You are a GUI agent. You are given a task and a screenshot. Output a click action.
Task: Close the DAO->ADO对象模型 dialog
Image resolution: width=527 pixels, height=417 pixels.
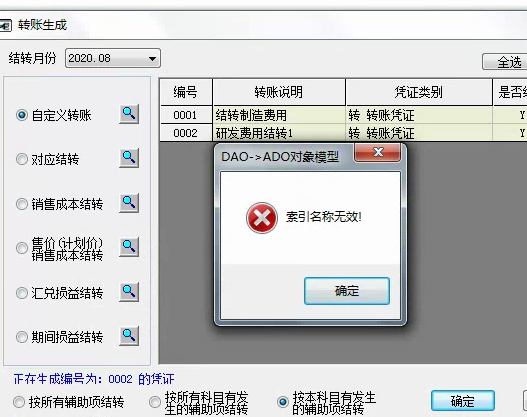point(378,153)
